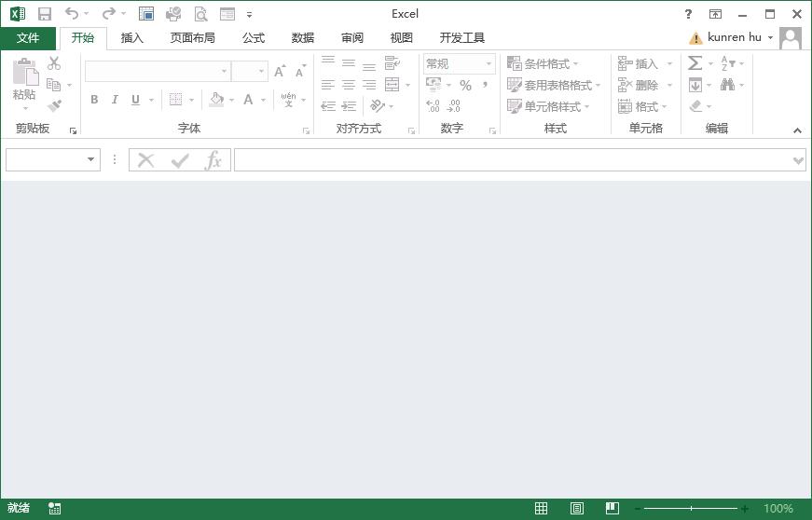Click the insert function fx icon
The height and width of the screenshot is (520, 812).
(x=213, y=160)
